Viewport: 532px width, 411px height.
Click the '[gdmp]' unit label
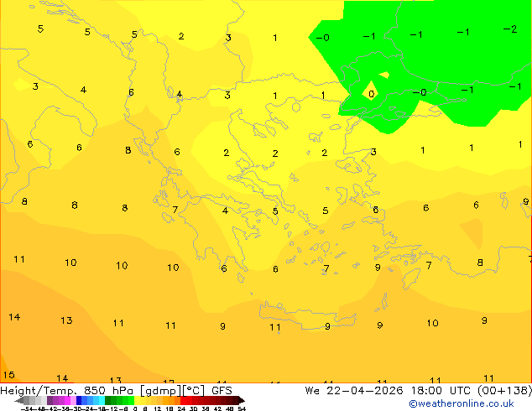tap(161, 390)
